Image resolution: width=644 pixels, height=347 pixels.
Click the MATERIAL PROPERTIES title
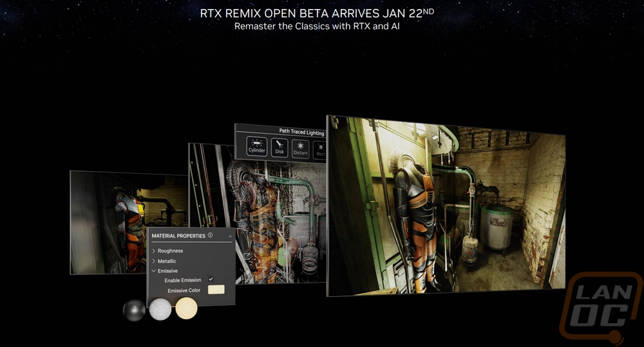(x=178, y=236)
